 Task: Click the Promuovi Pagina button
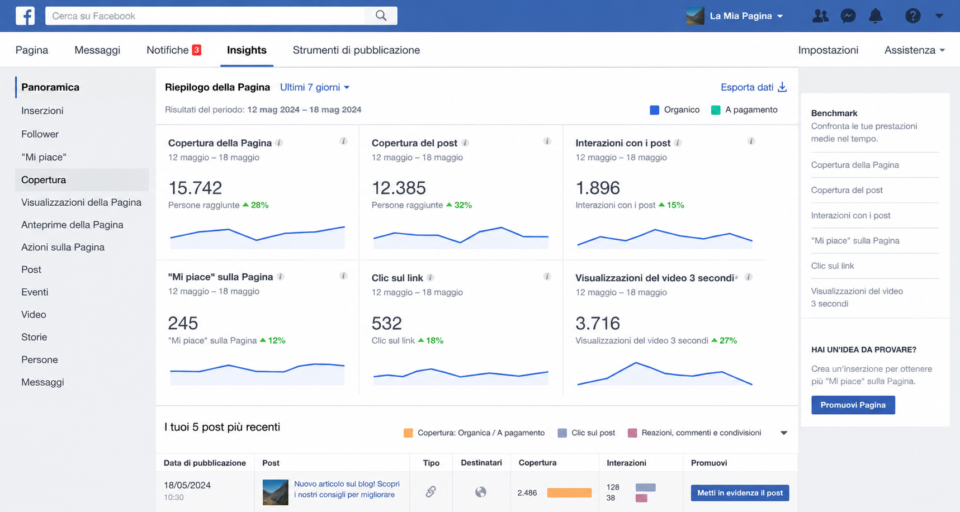pos(853,405)
